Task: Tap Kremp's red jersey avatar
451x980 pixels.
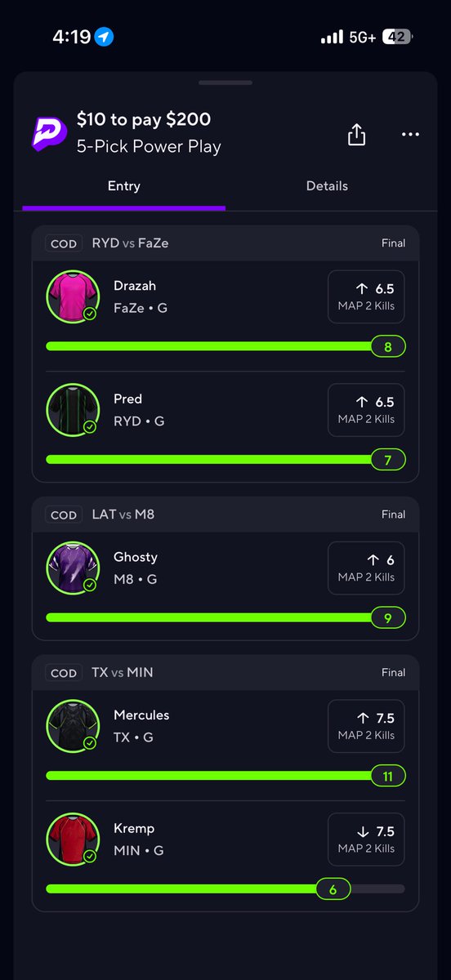Action: click(73, 840)
